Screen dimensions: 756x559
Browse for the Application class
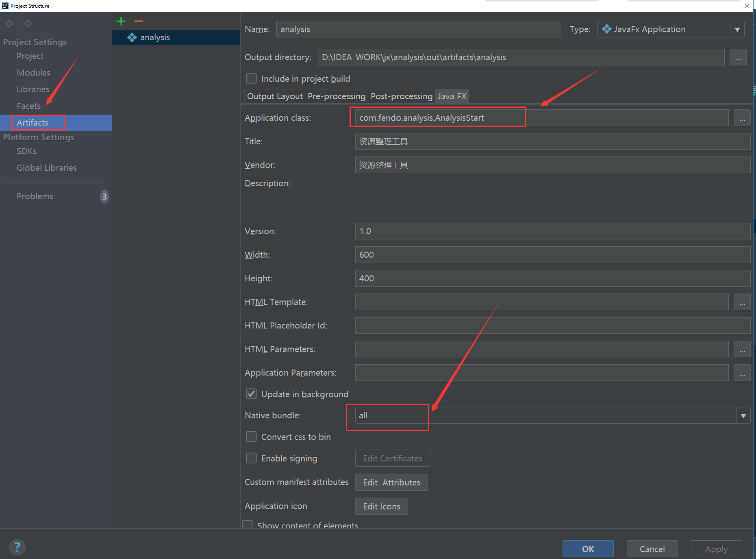click(x=742, y=118)
